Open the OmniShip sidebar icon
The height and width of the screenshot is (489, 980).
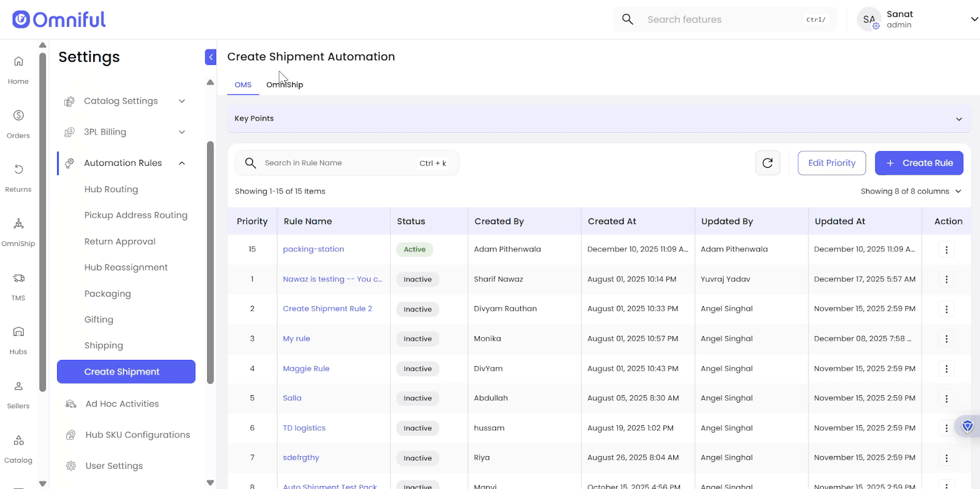(18, 224)
